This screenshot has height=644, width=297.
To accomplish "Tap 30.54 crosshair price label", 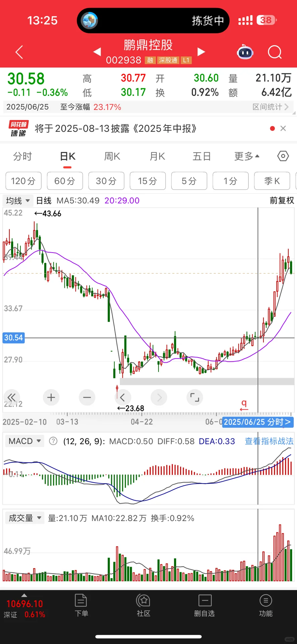I will click(13, 338).
